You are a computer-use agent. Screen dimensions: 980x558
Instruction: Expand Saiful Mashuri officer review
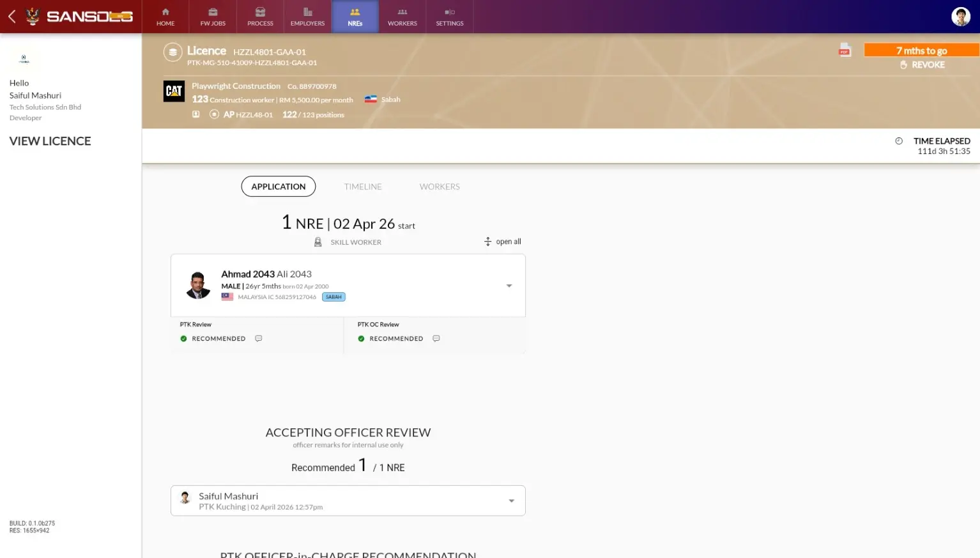coord(511,501)
